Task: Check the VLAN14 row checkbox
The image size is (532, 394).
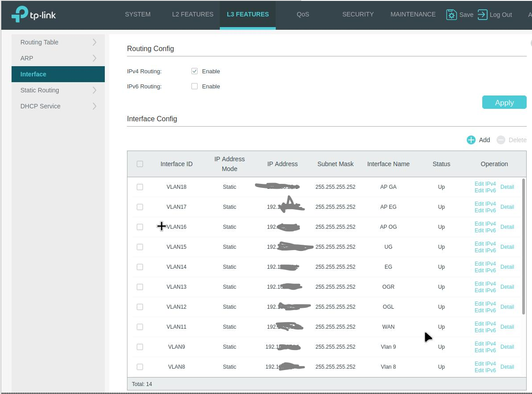Action: tap(140, 267)
